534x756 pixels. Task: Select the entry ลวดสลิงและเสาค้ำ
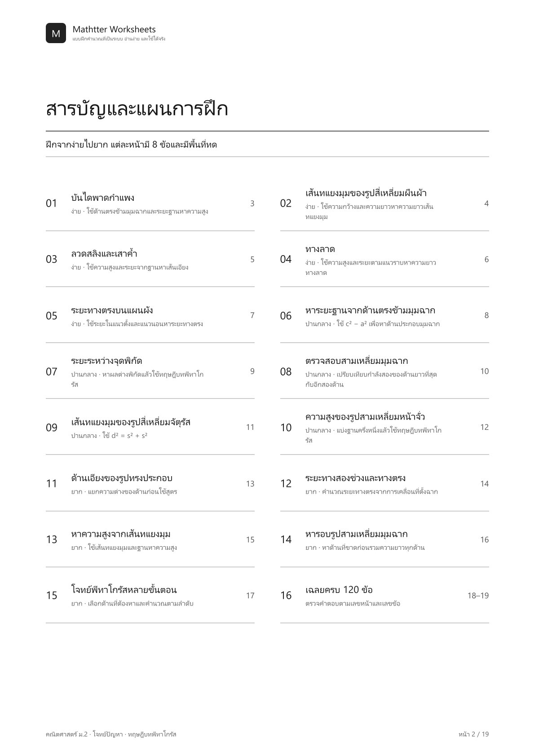click(x=150, y=259)
